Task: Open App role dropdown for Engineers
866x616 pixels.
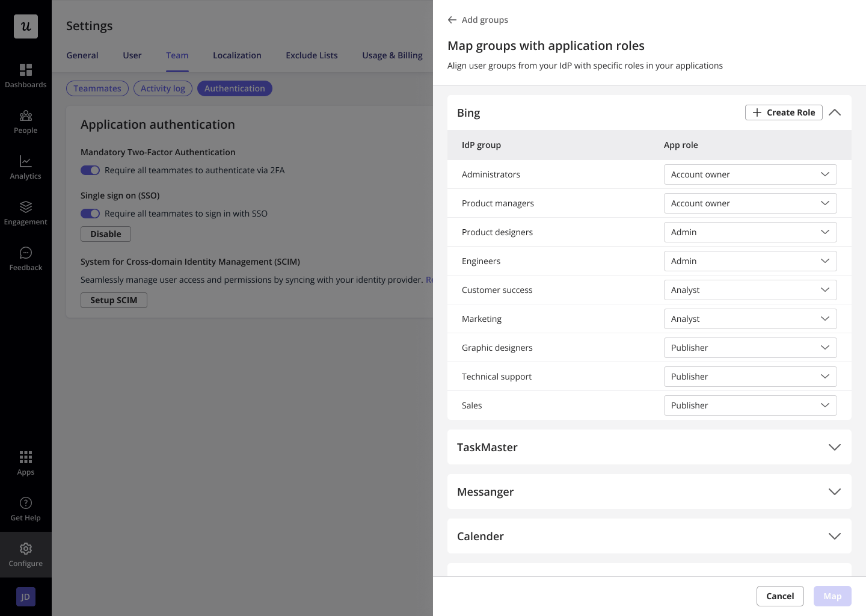Action: (x=750, y=261)
